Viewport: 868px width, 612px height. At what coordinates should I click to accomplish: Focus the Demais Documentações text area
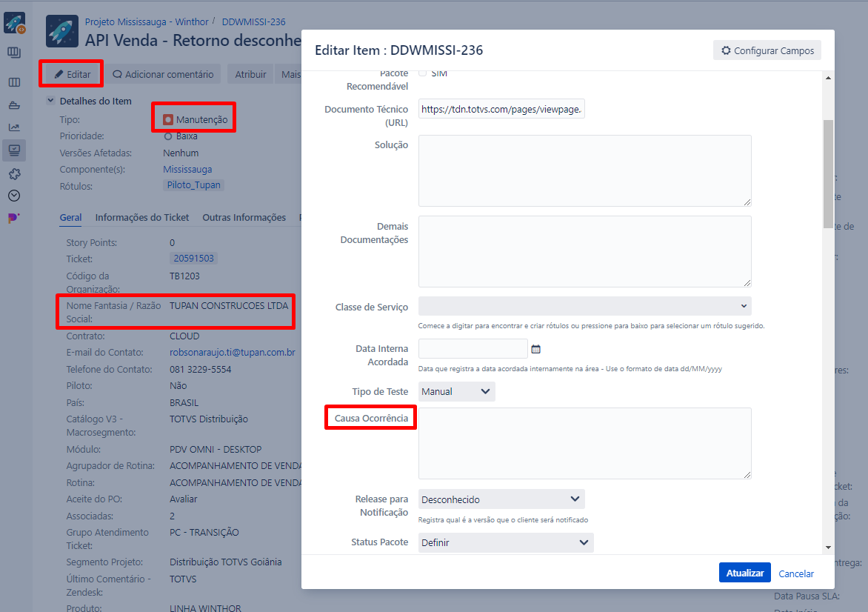[x=584, y=251]
